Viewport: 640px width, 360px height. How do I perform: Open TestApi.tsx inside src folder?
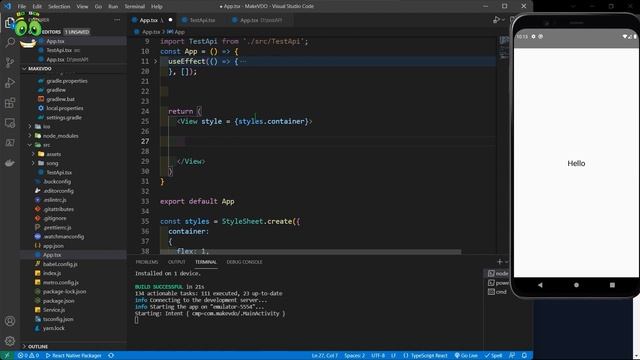tap(59, 173)
